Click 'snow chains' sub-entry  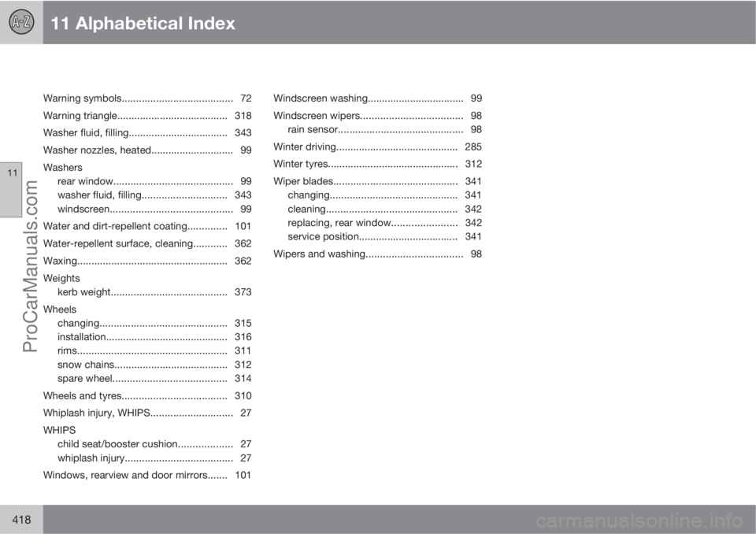click(x=154, y=365)
